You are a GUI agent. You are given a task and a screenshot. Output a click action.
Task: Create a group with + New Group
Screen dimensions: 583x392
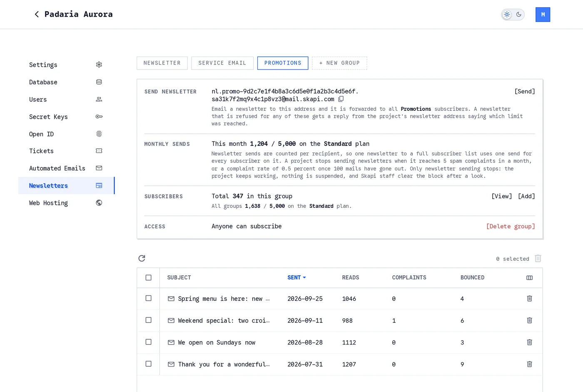coord(339,63)
